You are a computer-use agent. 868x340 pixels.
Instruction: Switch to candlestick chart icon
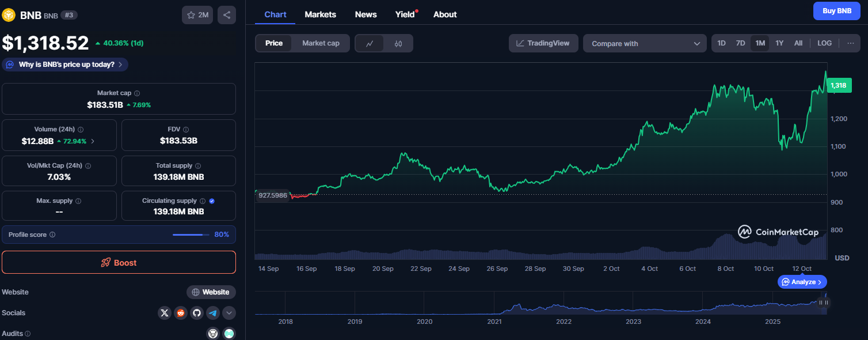398,43
